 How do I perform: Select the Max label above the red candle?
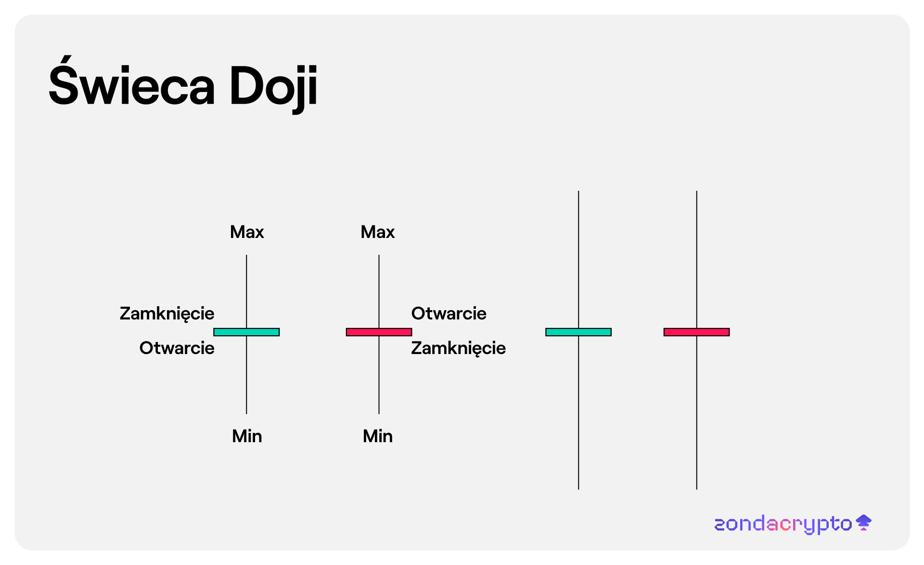click(378, 232)
